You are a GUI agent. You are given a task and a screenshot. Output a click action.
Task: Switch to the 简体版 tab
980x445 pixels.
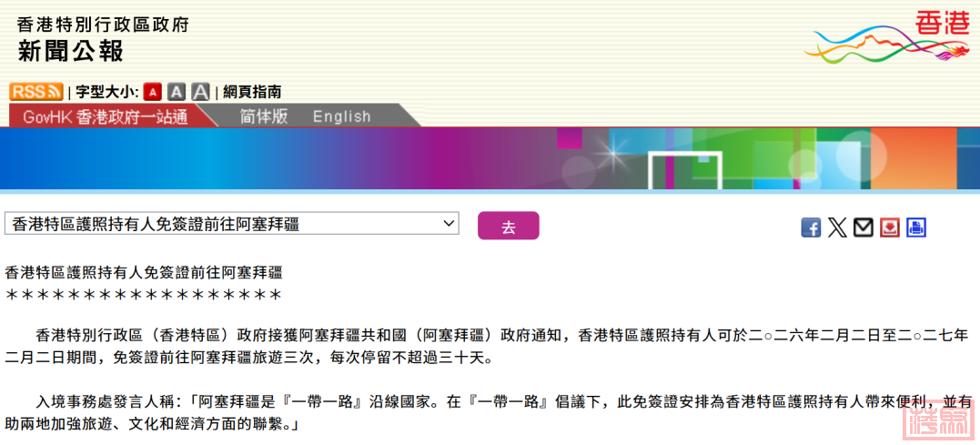(264, 116)
